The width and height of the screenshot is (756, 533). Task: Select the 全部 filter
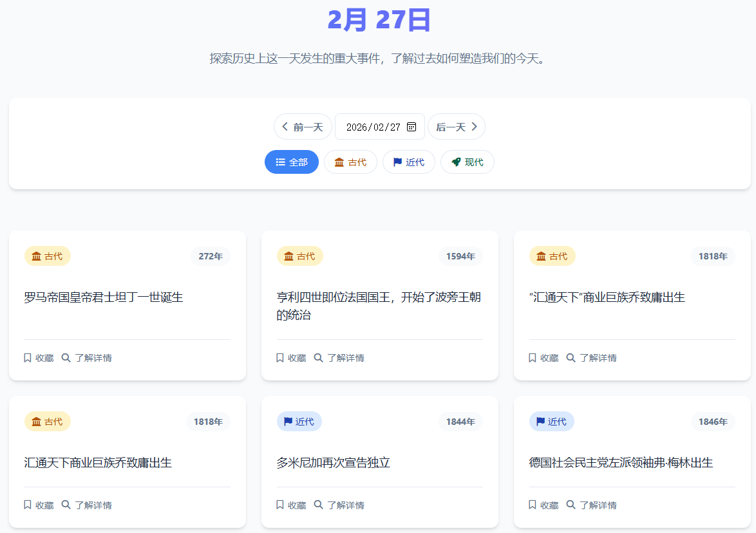pyautogui.click(x=292, y=162)
